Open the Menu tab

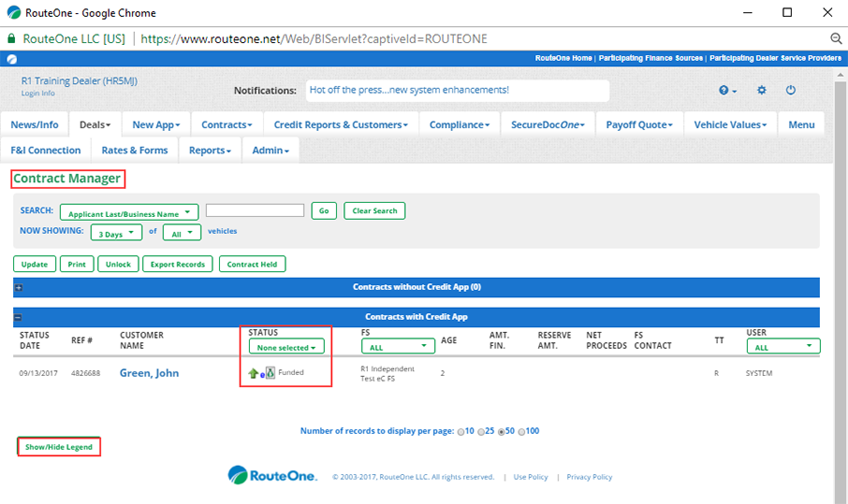[x=801, y=124]
